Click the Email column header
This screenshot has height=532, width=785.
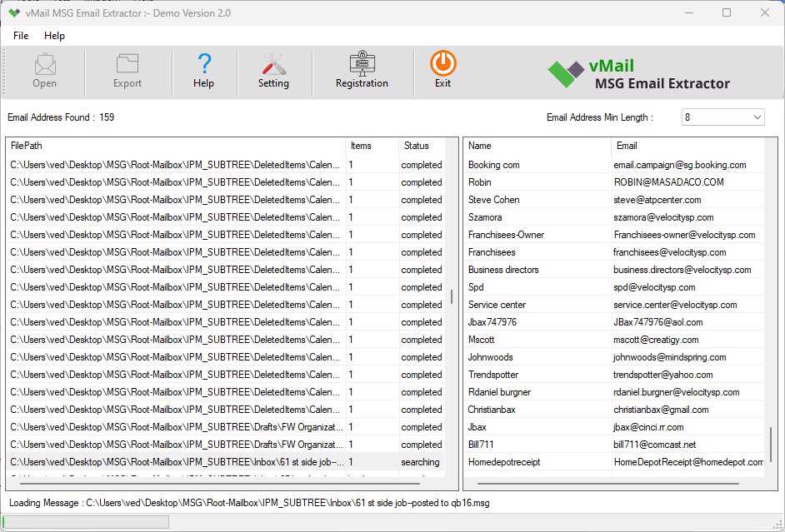coord(687,146)
